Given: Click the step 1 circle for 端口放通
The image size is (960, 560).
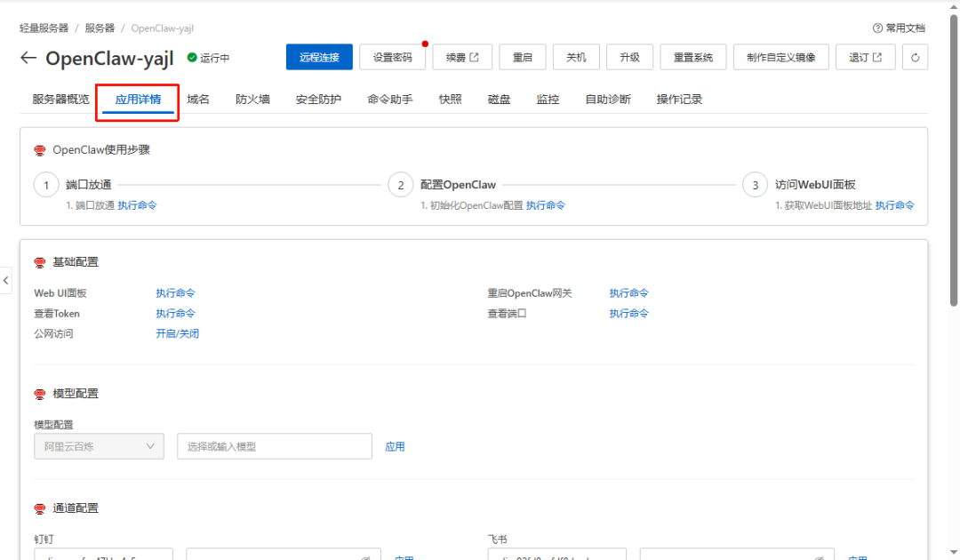Looking at the screenshot, I should click(46, 185).
